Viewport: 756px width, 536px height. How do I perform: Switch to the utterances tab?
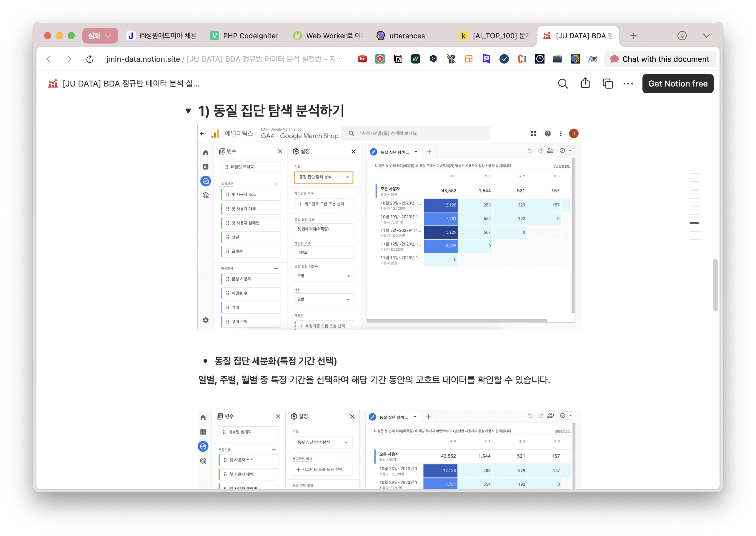click(x=401, y=36)
